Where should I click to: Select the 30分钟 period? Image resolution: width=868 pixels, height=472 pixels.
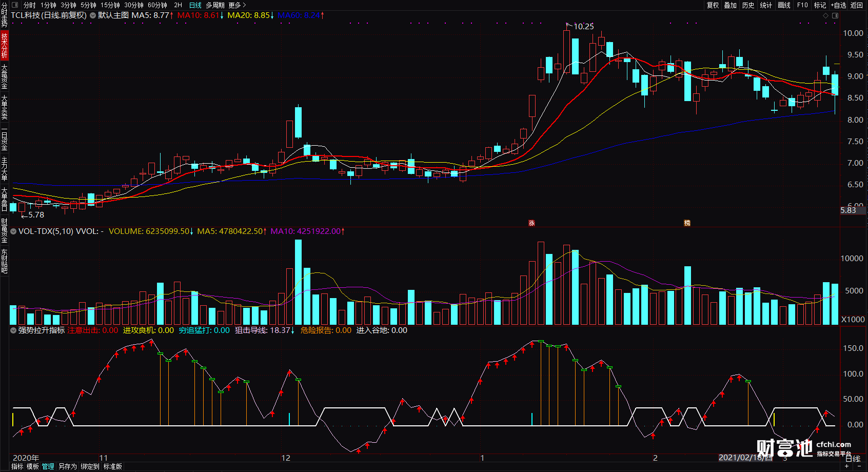[x=134, y=5]
